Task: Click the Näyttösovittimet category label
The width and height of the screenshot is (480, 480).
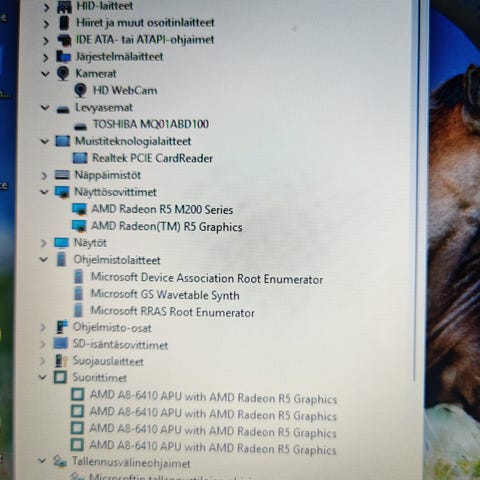Action: (116, 192)
